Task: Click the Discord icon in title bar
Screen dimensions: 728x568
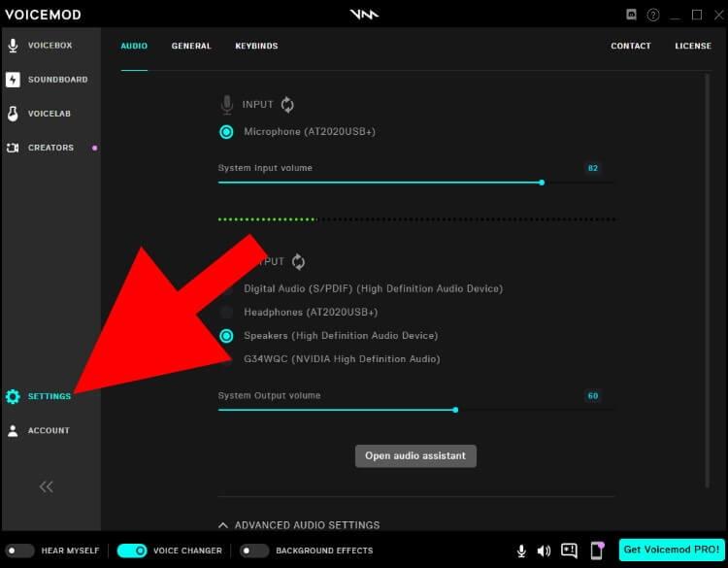Action: coord(632,15)
